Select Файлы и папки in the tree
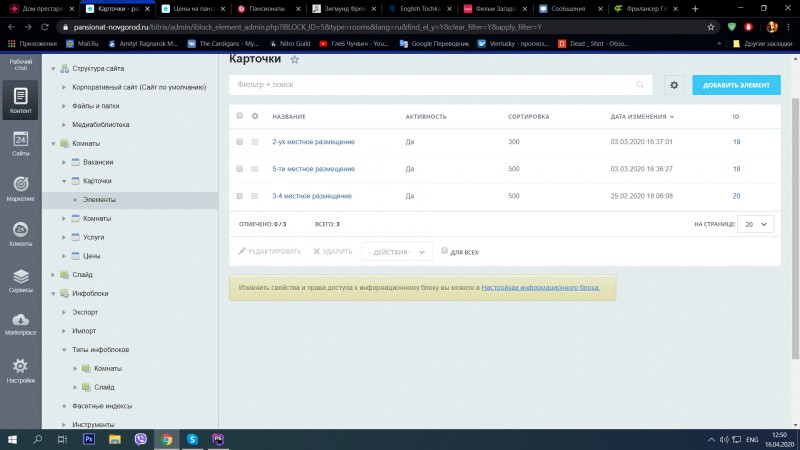Image resolution: width=800 pixels, height=450 pixels. [x=95, y=106]
